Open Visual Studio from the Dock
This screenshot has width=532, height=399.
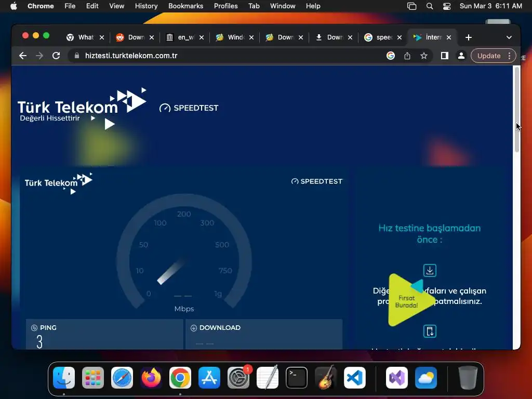tap(397, 378)
